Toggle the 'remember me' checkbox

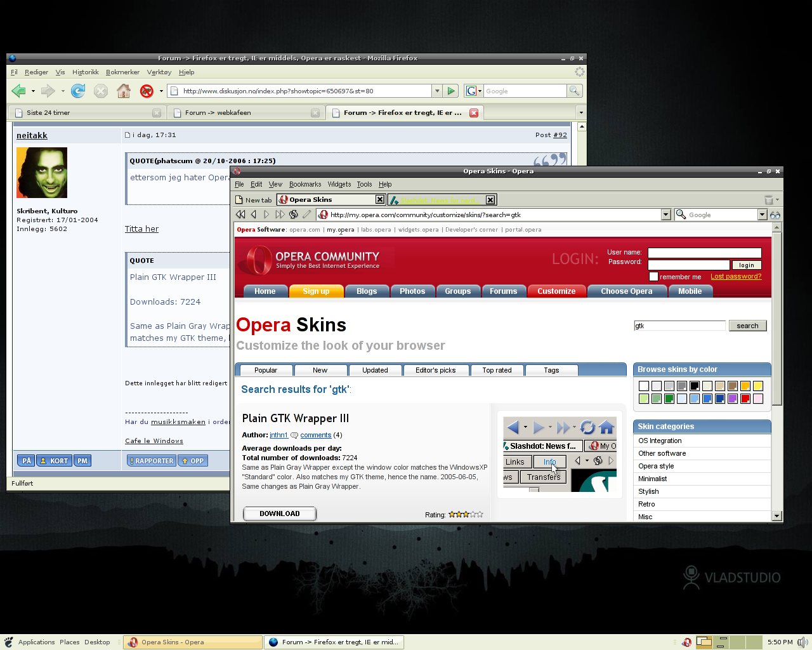pos(653,276)
